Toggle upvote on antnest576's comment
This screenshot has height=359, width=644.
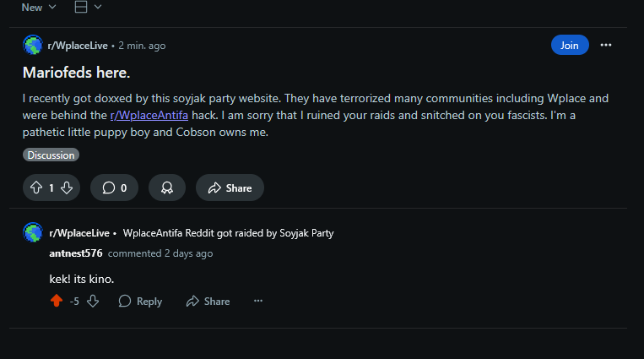pyautogui.click(x=57, y=301)
